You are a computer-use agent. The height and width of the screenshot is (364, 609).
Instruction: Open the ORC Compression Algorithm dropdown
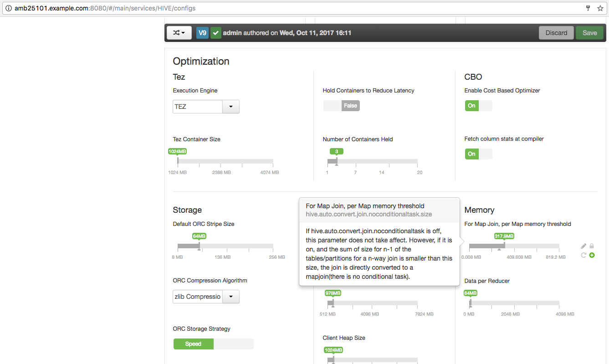[x=230, y=296]
